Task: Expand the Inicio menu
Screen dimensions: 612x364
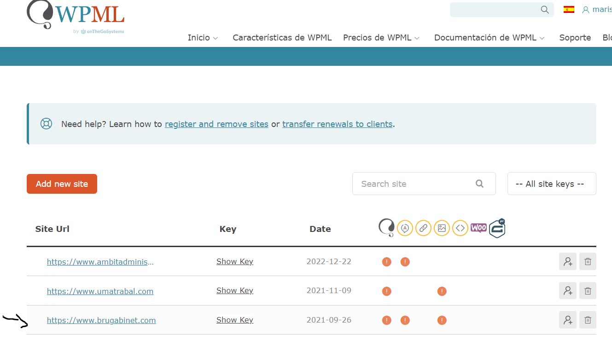Action: click(203, 38)
